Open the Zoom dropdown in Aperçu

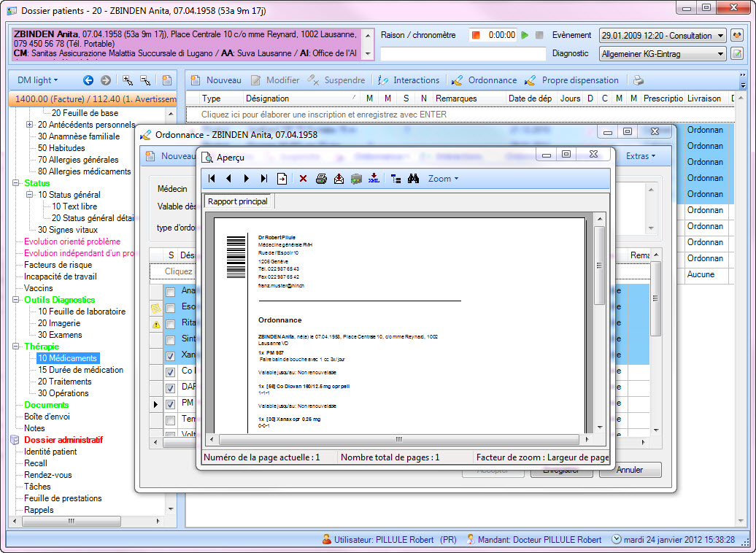(443, 179)
